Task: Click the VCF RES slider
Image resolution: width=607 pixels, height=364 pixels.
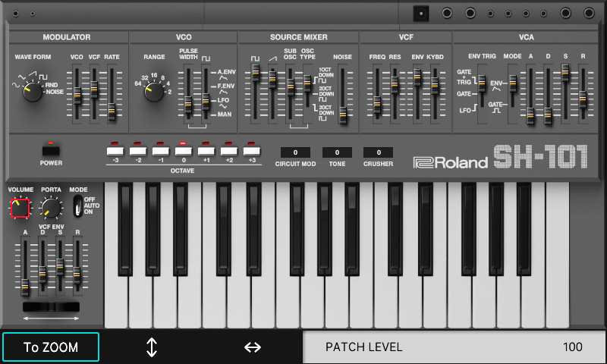Action: (x=395, y=85)
